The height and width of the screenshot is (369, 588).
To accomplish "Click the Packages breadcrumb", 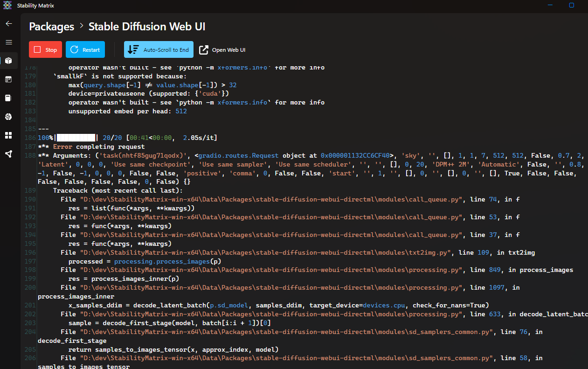I will (52, 27).
